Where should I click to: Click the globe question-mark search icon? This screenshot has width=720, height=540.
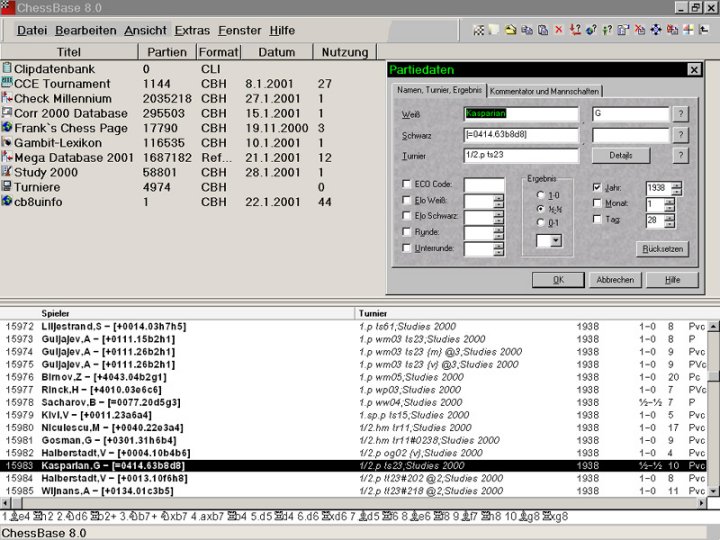click(591, 30)
